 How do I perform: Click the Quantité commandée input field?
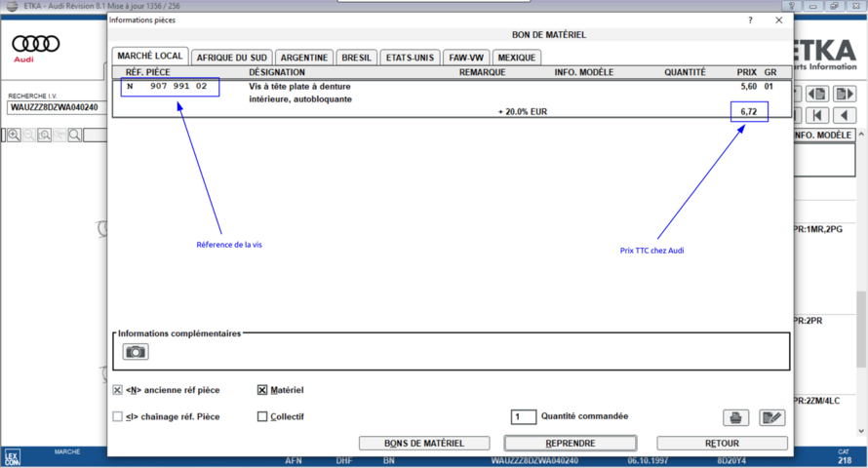click(x=523, y=416)
